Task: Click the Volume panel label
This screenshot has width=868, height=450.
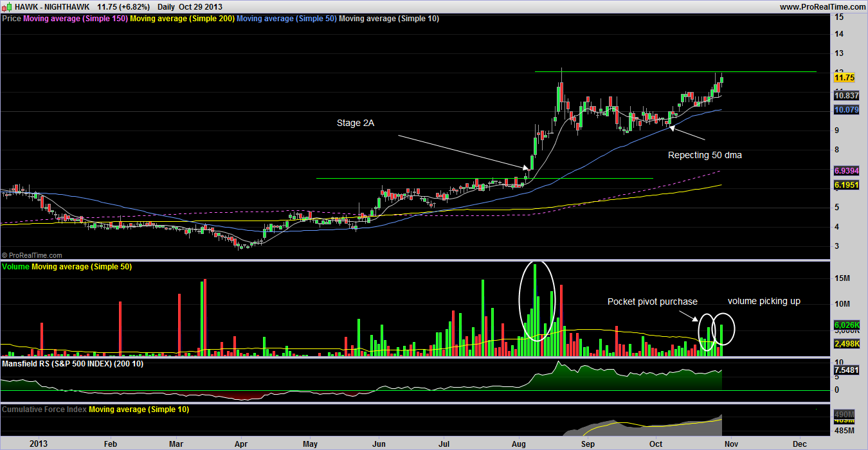Action: [x=15, y=266]
